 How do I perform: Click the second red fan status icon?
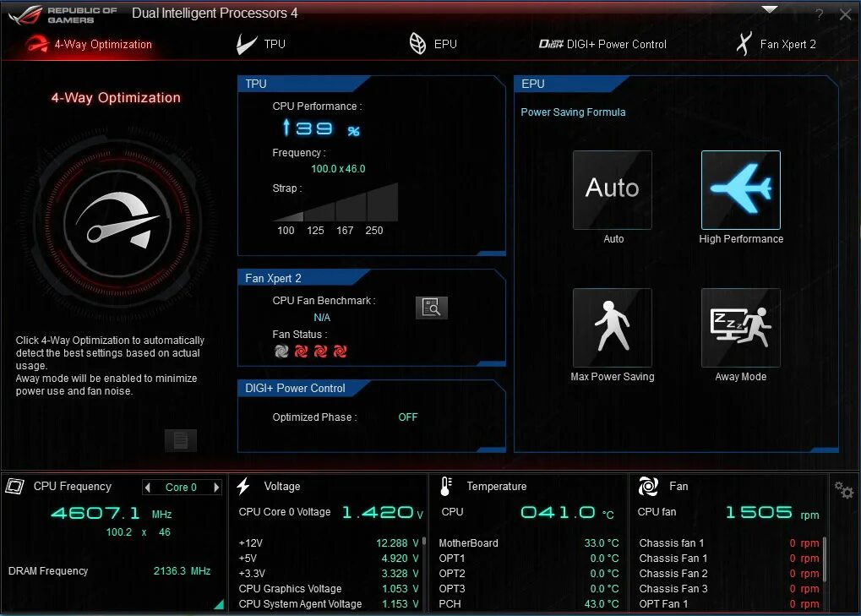(x=301, y=351)
